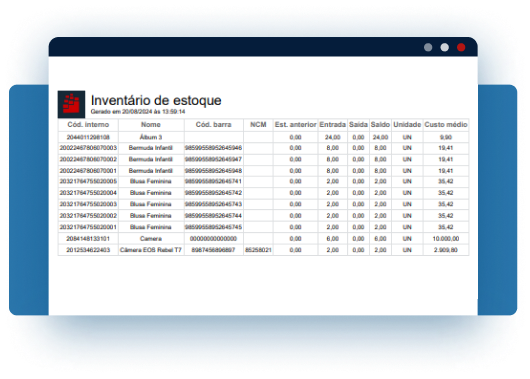Click barcode ending in 5743
The image size is (530, 379).
pos(214,204)
